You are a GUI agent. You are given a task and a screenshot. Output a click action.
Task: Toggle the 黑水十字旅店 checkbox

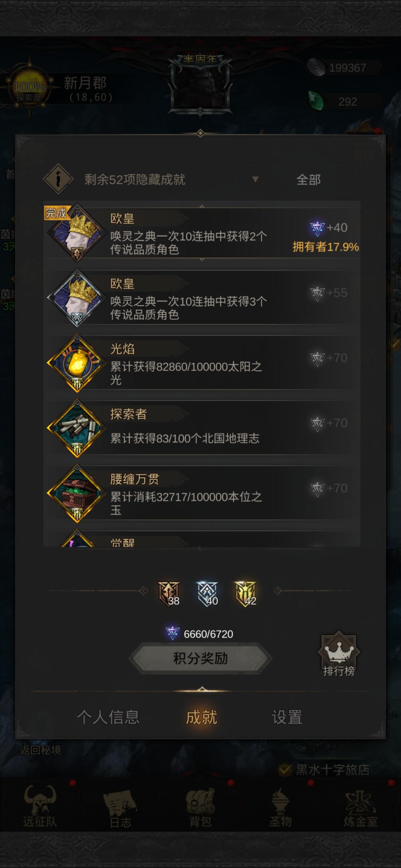click(x=285, y=770)
